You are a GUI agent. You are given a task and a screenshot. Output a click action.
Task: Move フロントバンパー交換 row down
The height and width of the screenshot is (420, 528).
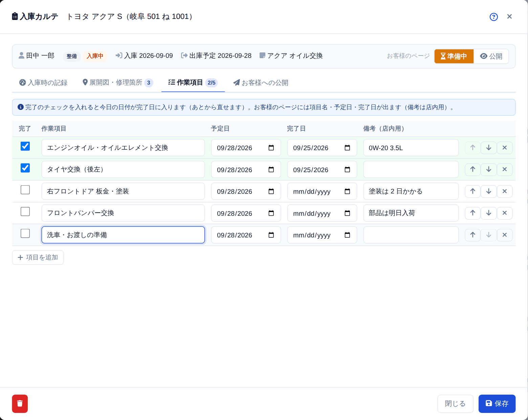(x=489, y=213)
